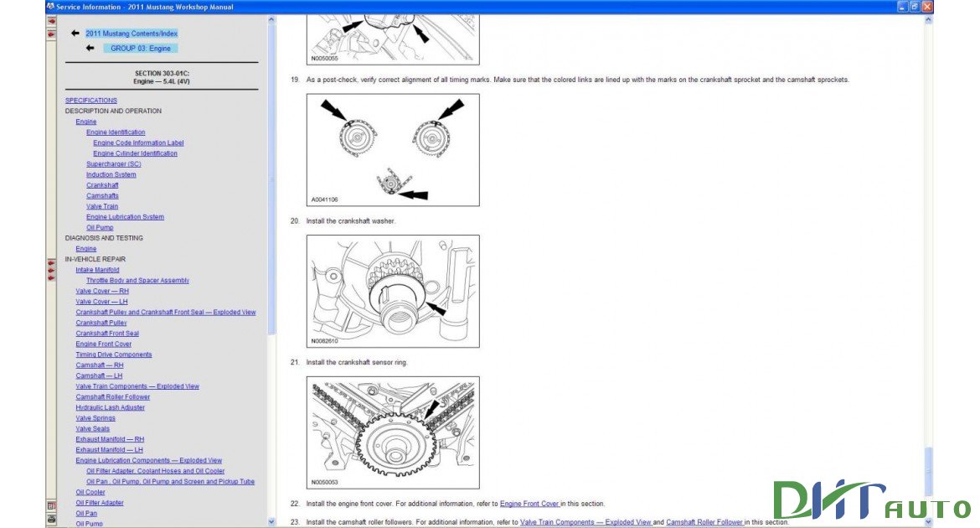The width and height of the screenshot is (980, 528).
Task: Open Oil Pan, Oil Pump and Screen link
Action: 171,483
